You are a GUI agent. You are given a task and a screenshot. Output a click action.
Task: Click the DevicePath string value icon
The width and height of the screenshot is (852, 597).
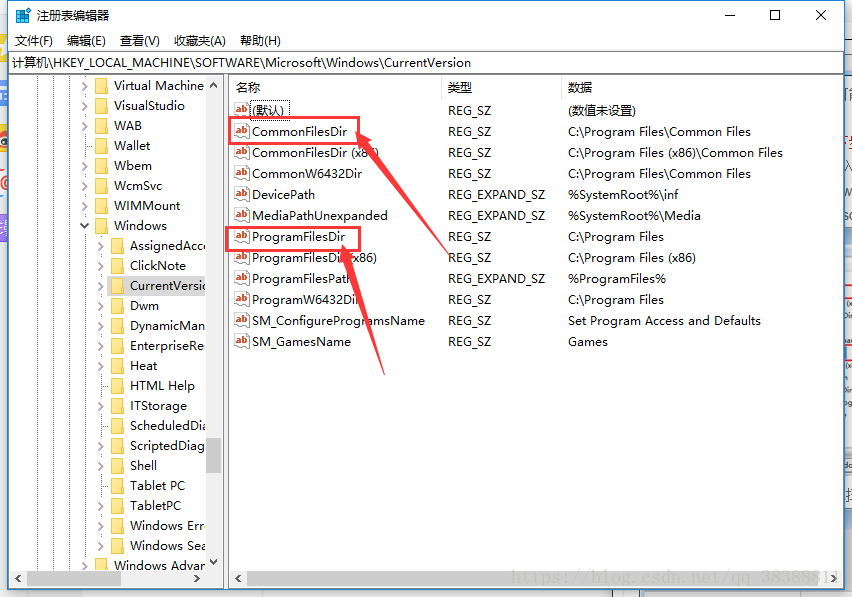pyautogui.click(x=241, y=194)
